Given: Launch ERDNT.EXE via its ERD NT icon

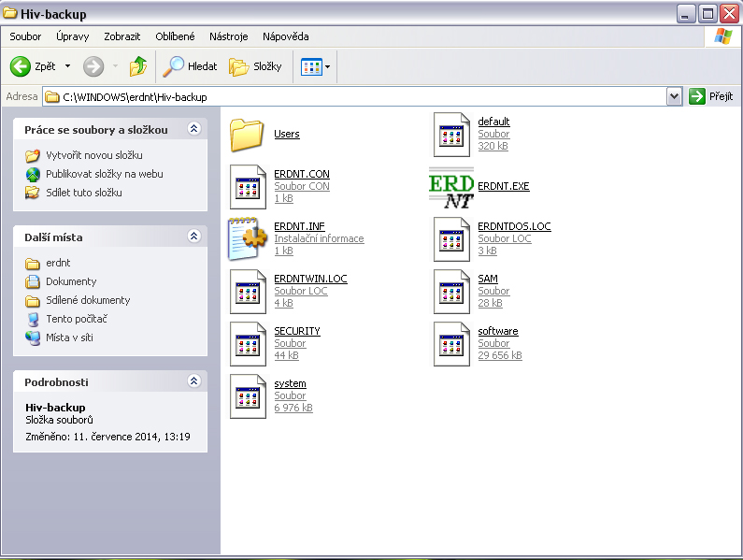Looking at the screenshot, I should pos(451,188).
